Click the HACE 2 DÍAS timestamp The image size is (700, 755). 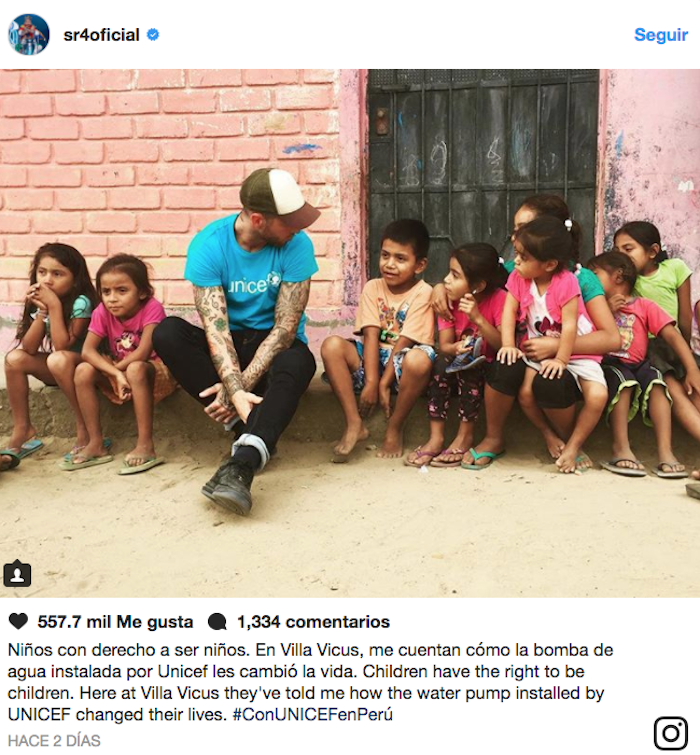54,740
